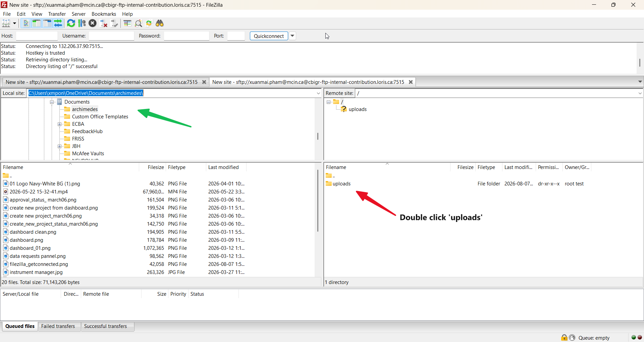
Task: Select the FRISS folder in local tree
Action: tap(78, 139)
